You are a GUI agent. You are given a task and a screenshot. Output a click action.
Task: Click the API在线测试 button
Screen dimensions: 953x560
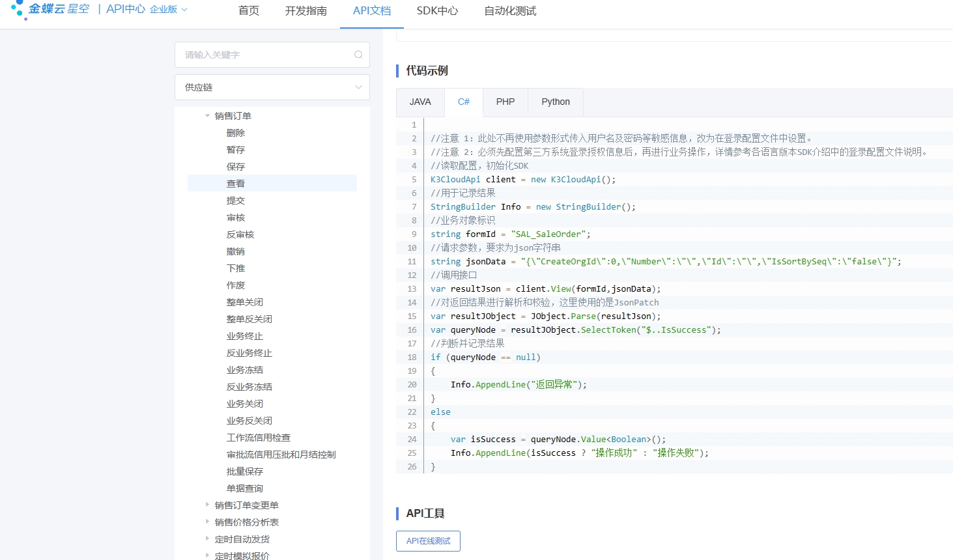[428, 541]
